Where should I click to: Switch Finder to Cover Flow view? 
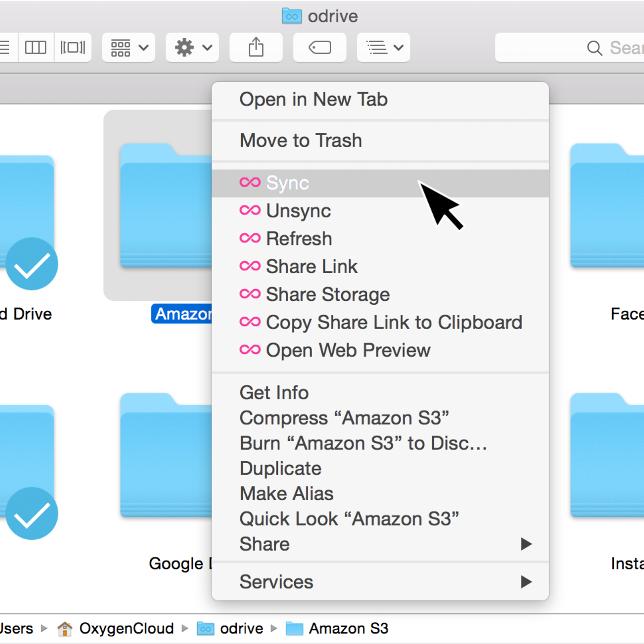point(73,47)
